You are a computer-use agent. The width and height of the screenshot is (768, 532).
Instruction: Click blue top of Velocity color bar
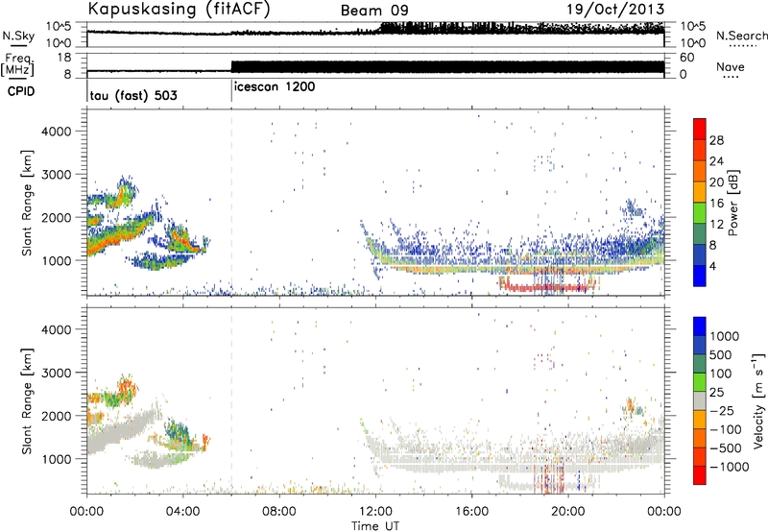700,326
